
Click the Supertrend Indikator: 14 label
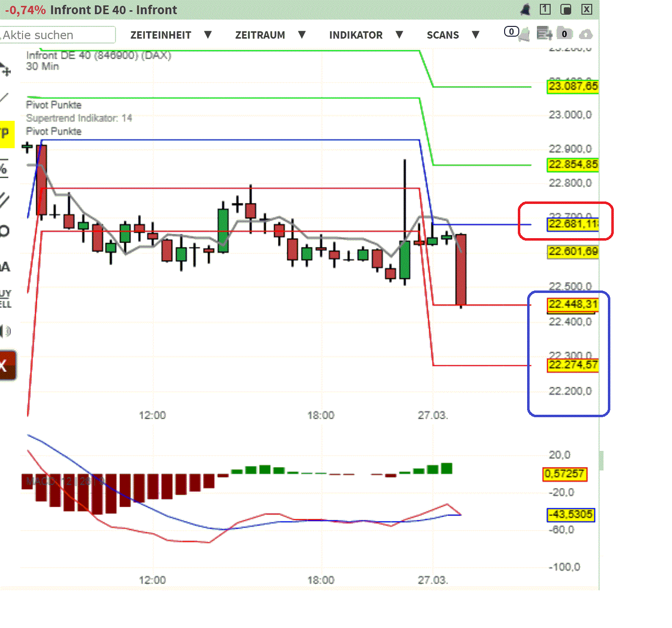coord(79,118)
